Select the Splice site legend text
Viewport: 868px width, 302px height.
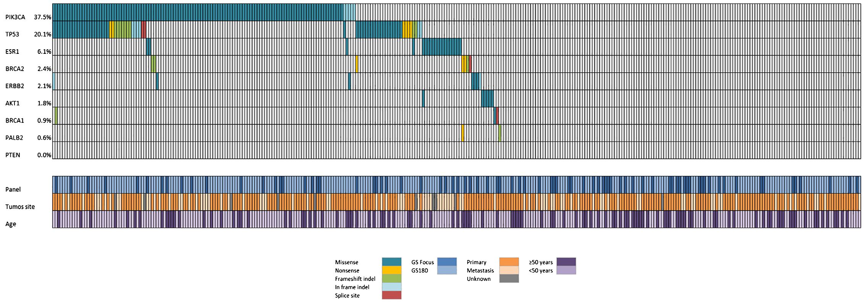click(x=347, y=296)
